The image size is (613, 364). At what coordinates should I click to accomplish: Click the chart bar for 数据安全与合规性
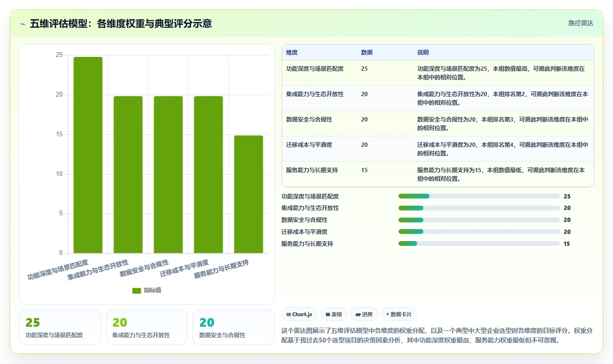[168, 175]
